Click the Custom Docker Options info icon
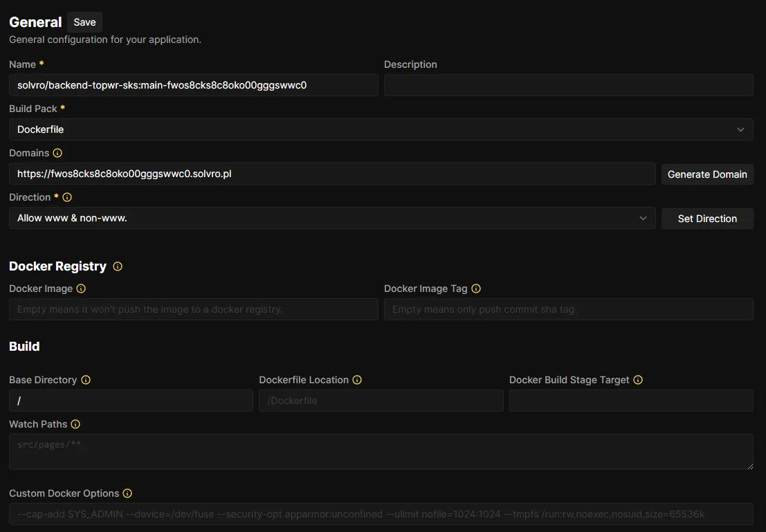 [127, 493]
